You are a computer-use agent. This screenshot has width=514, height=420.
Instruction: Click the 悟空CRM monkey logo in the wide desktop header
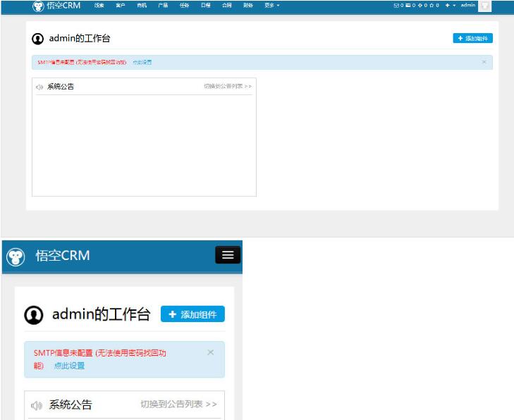coord(38,6)
